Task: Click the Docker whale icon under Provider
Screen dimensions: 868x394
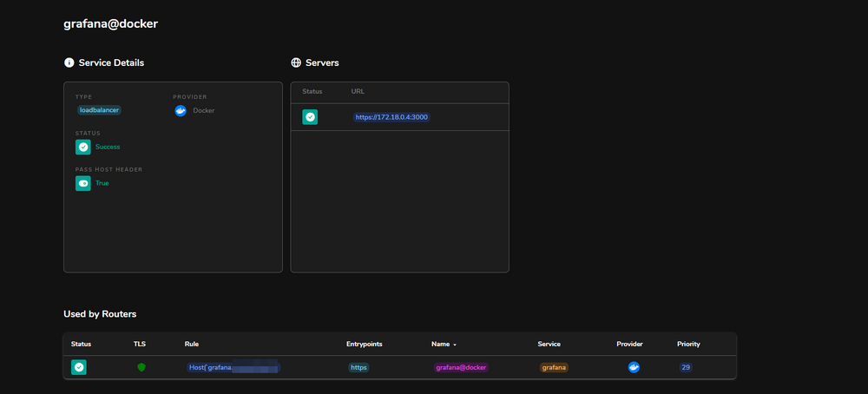Action: click(181, 111)
